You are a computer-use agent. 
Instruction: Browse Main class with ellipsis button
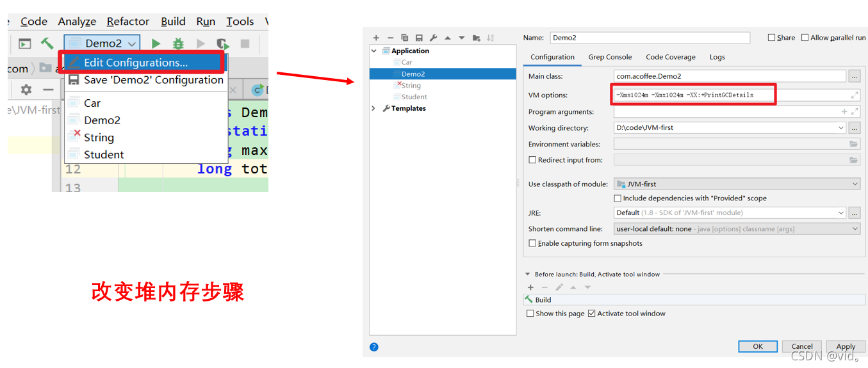[854, 76]
